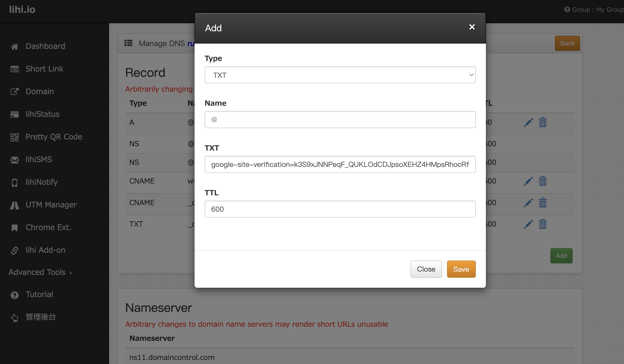624x364 pixels.
Task: Close the Add dialog with the X icon
Action: tap(472, 27)
